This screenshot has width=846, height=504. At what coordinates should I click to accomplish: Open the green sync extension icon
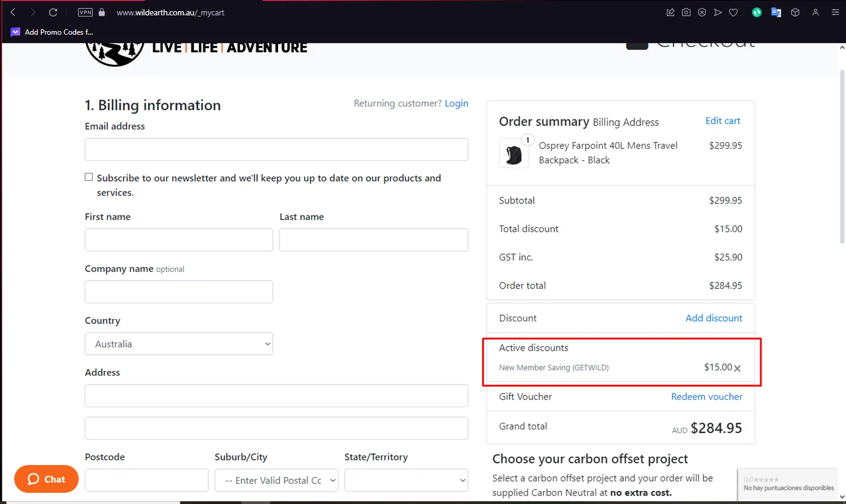tap(757, 12)
